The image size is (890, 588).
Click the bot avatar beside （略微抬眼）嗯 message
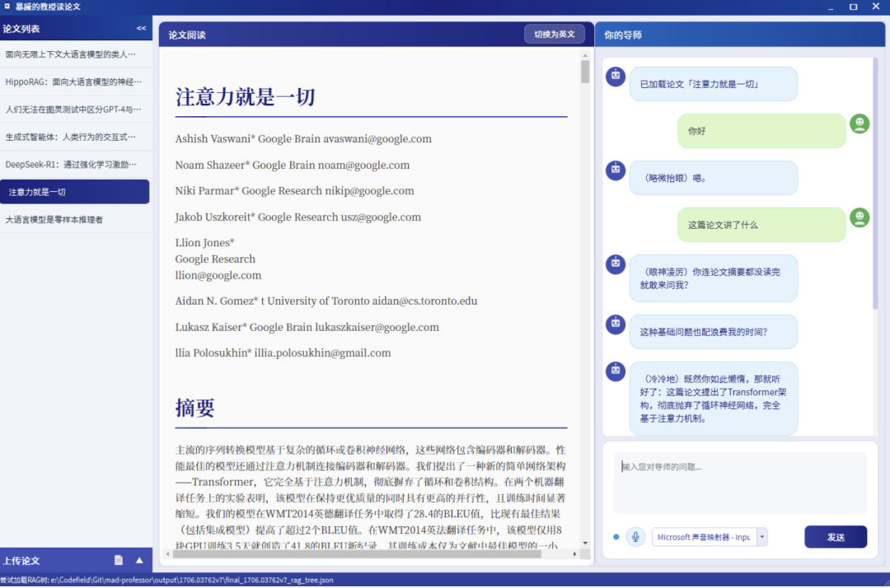pos(616,170)
